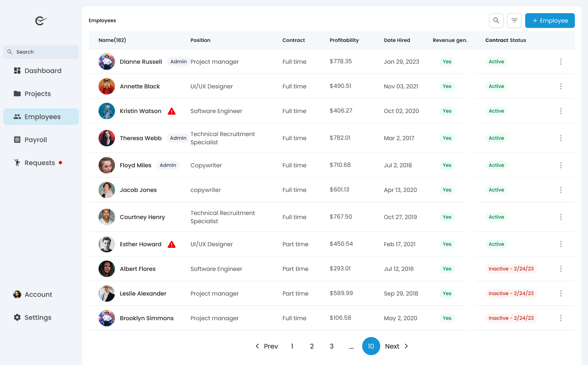588x365 pixels.
Task: Click Kristin Watson's red warning icon
Action: pyautogui.click(x=172, y=111)
